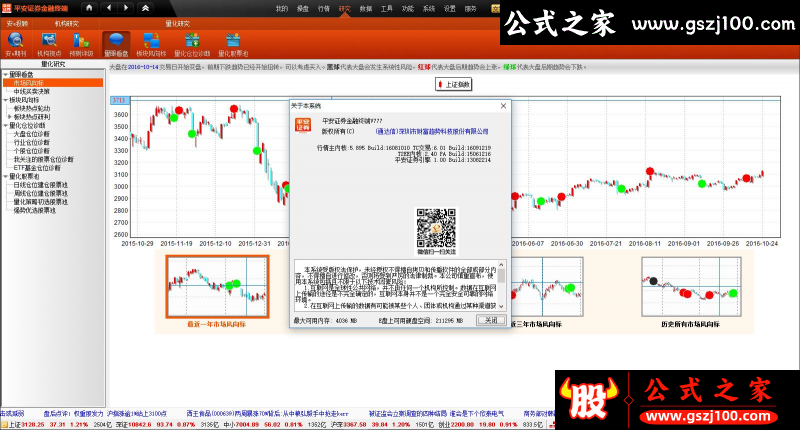
Task: Open the 我的 menu
Action: click(x=282, y=9)
